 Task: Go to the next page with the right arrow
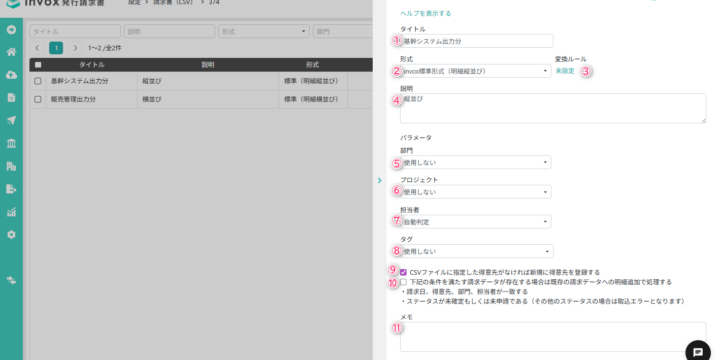click(75, 48)
